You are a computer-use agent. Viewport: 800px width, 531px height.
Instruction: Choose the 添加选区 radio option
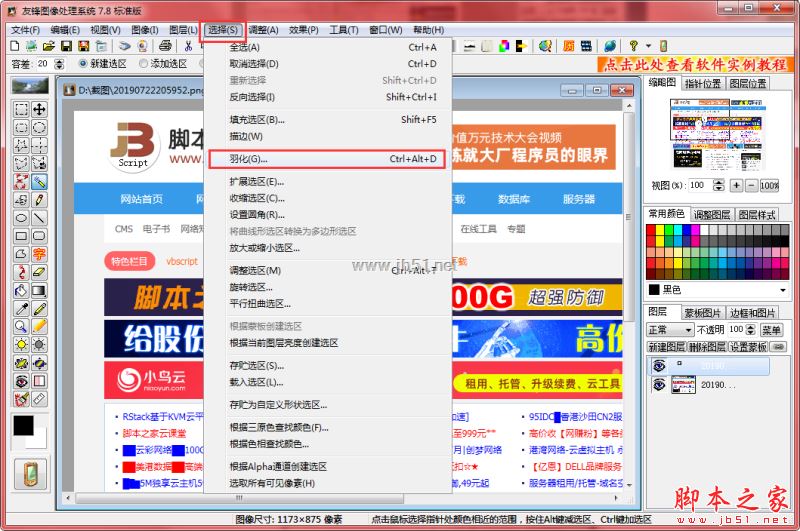point(163,64)
